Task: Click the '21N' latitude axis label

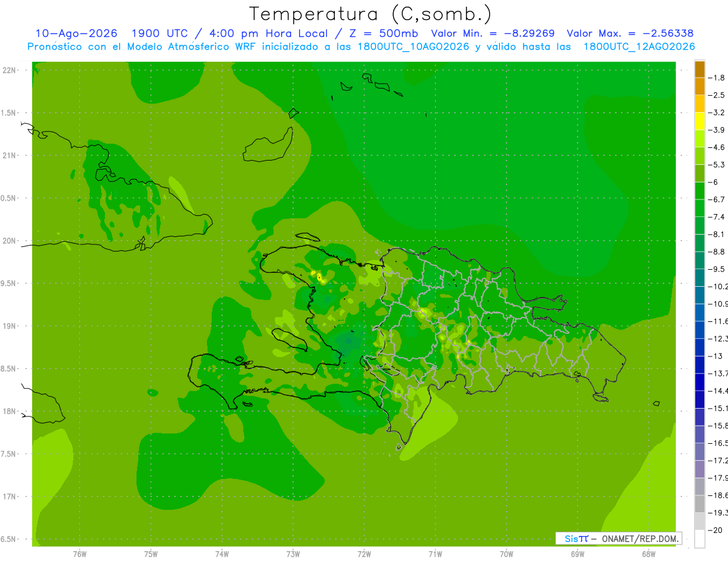Action: click(10, 156)
